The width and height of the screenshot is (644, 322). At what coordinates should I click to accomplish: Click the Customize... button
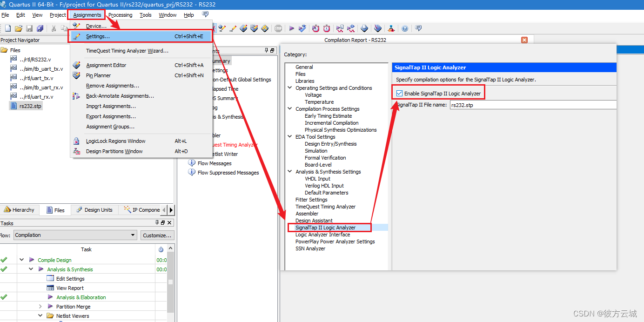[157, 235]
